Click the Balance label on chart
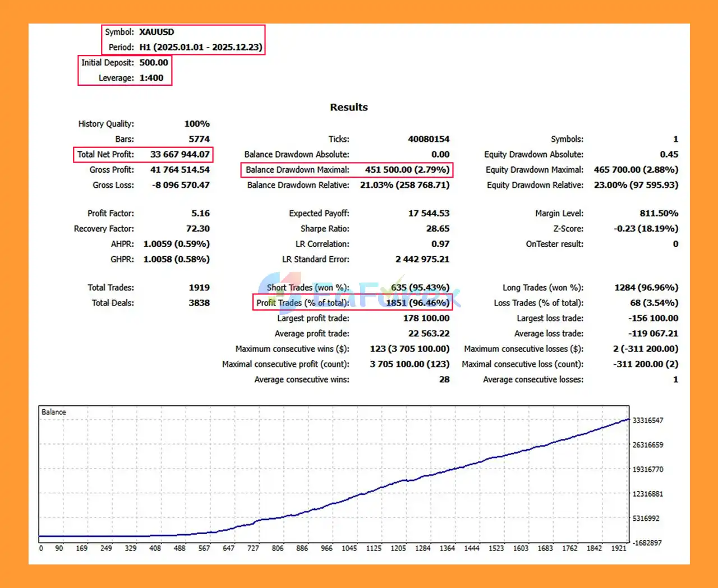Screen dimensions: 718x588 [54, 412]
